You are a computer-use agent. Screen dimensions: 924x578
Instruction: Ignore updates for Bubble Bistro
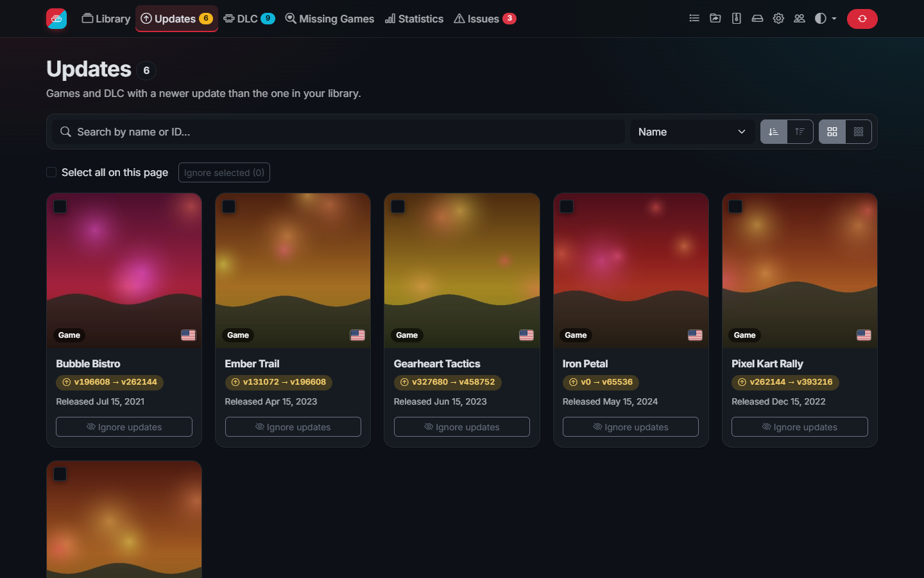tap(124, 427)
